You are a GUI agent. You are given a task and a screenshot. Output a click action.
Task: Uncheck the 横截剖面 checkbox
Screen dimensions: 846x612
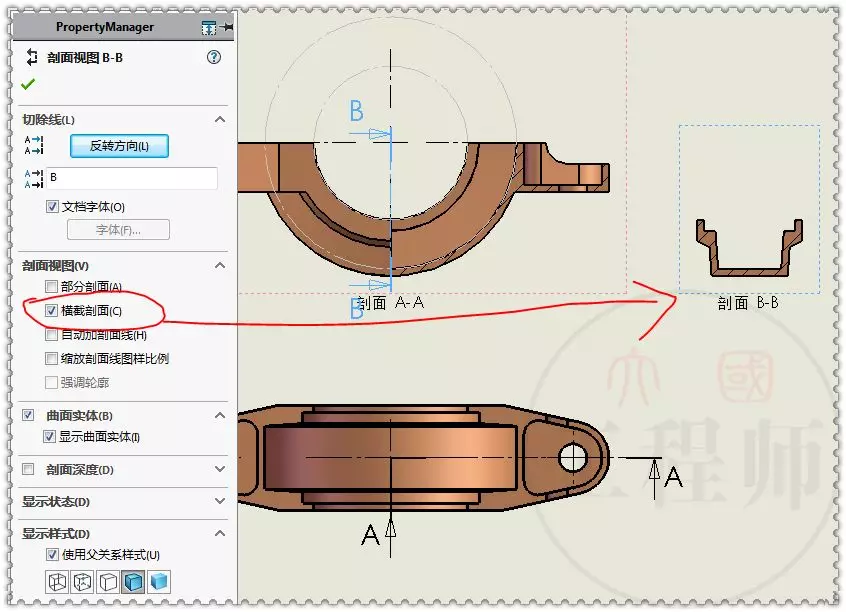51,310
